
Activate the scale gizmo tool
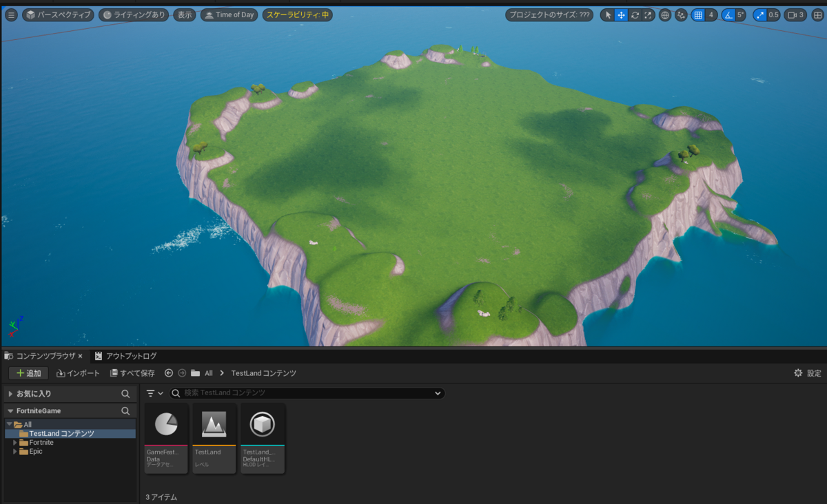point(648,14)
